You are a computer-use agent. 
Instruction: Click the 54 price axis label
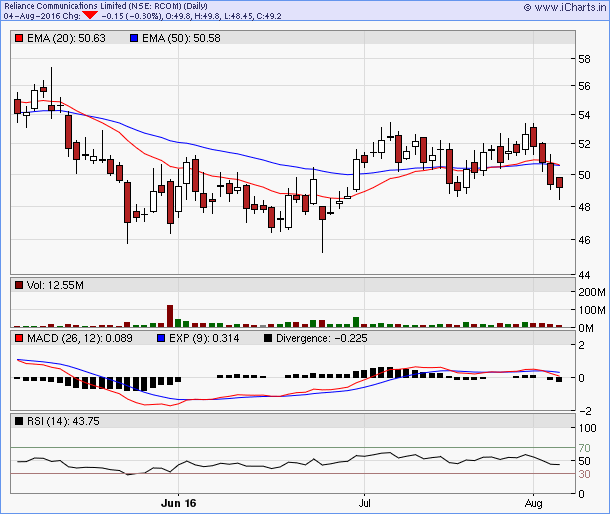[x=584, y=115]
